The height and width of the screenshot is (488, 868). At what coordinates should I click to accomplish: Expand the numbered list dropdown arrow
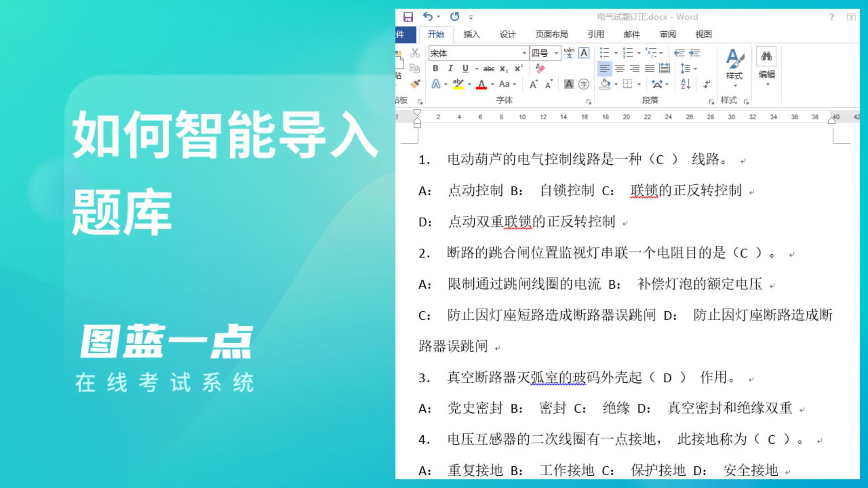(639, 53)
